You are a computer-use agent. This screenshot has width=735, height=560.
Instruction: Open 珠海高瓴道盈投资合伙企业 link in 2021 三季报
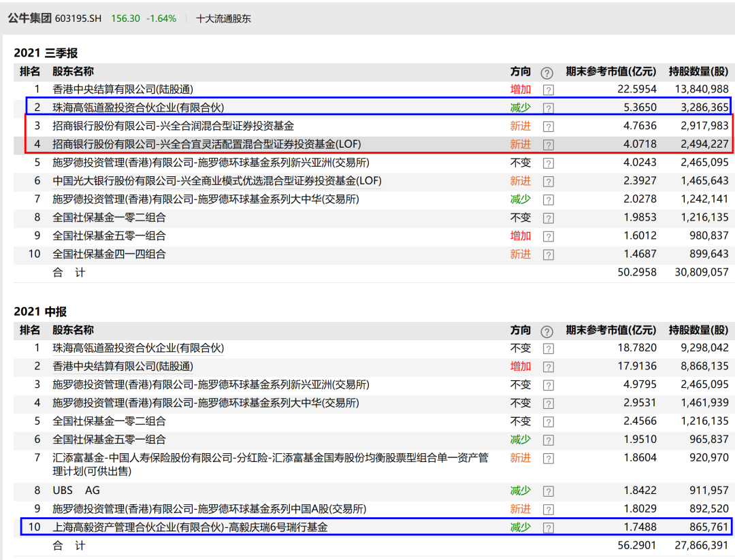138,108
